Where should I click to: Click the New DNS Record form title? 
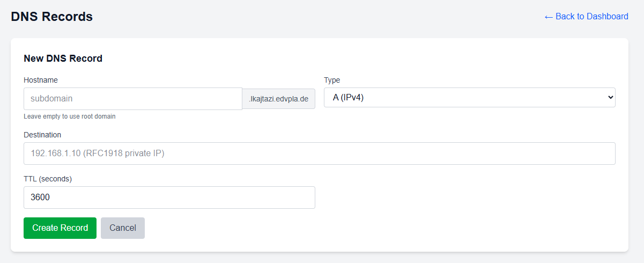[63, 59]
